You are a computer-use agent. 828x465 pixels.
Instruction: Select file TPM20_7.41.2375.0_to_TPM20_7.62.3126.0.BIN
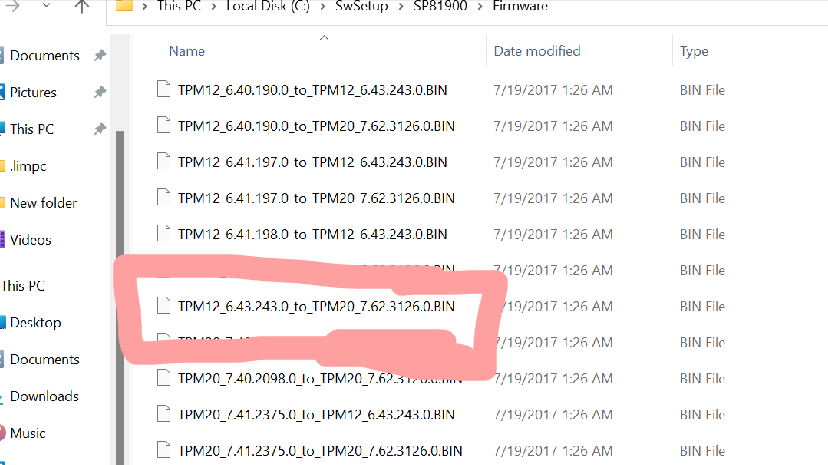(x=320, y=451)
